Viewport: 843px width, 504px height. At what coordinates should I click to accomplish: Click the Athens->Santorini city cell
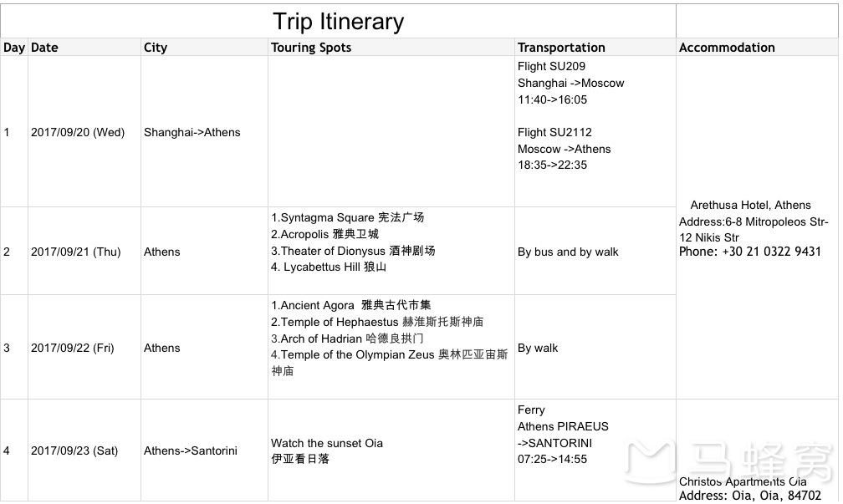(x=204, y=451)
